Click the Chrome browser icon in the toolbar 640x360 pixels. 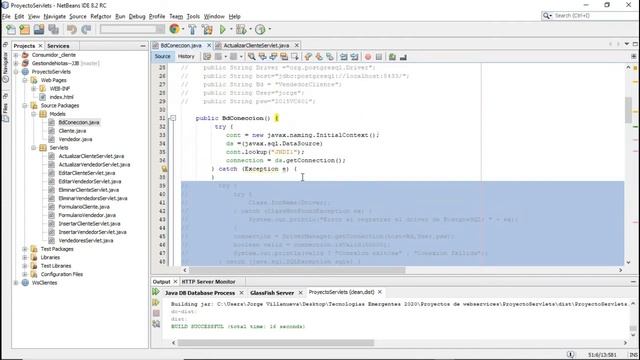click(x=174, y=29)
